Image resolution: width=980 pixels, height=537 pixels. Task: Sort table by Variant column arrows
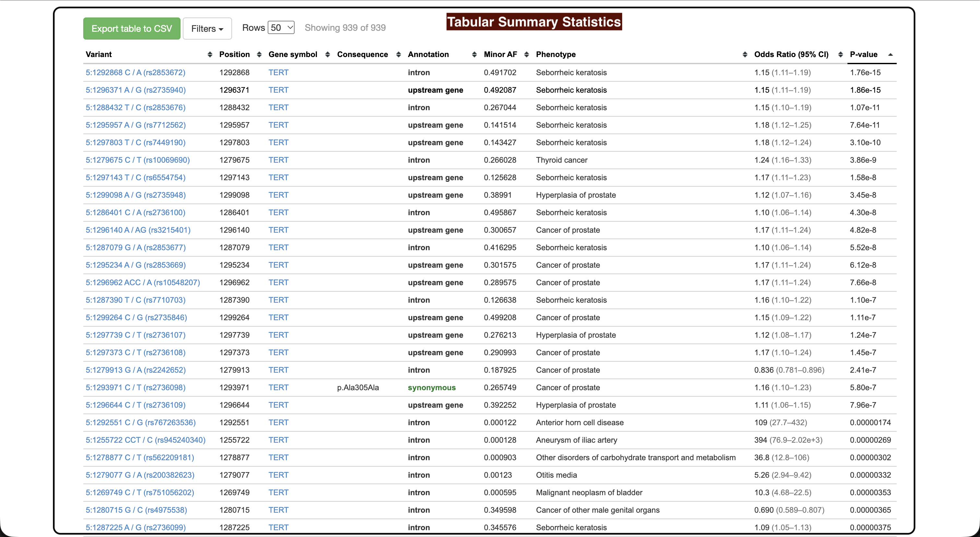tap(210, 55)
